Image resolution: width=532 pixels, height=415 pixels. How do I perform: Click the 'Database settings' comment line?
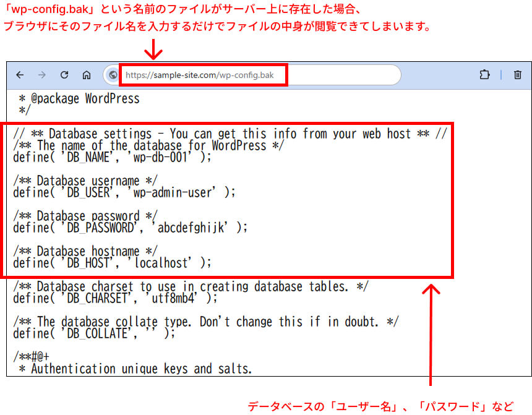[x=230, y=134]
